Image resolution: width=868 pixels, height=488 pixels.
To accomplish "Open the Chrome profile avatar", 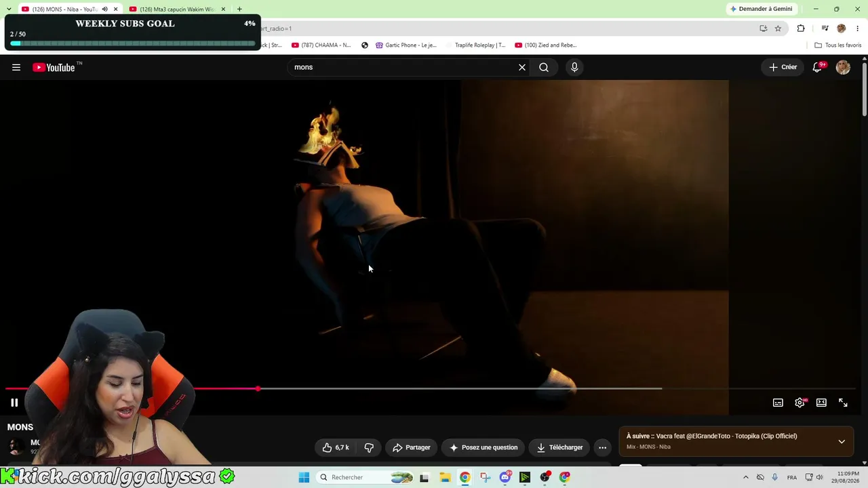I will pos(842,28).
